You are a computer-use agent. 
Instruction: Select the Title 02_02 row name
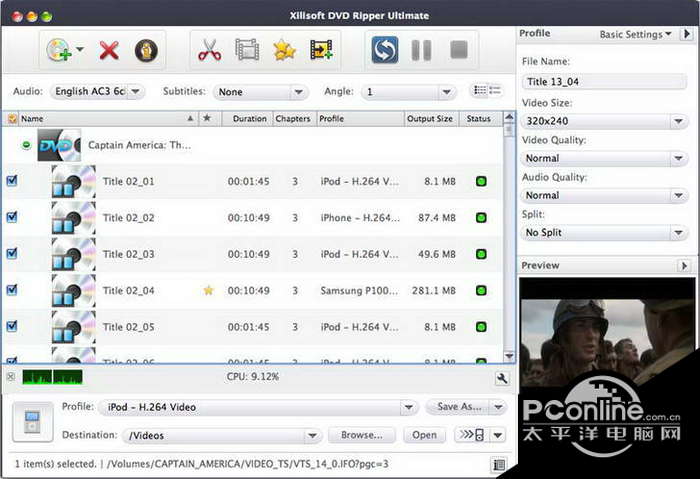[x=129, y=218]
